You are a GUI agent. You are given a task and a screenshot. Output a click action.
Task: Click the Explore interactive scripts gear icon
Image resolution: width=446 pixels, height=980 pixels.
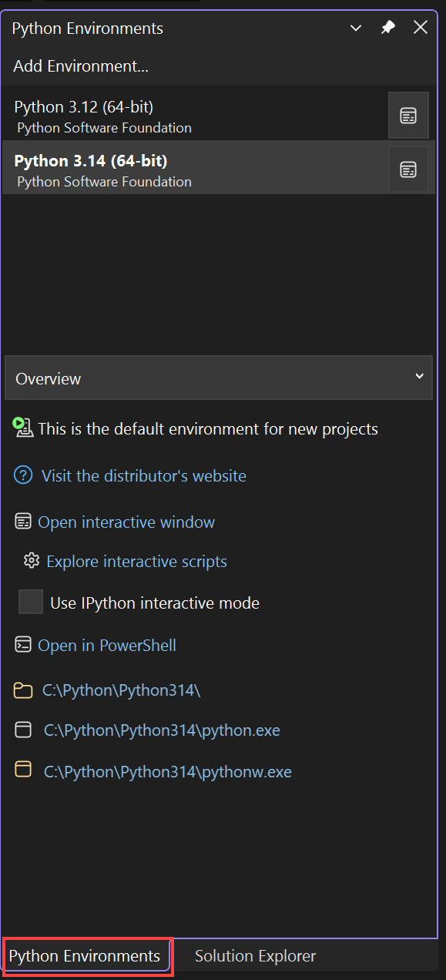tap(31, 561)
